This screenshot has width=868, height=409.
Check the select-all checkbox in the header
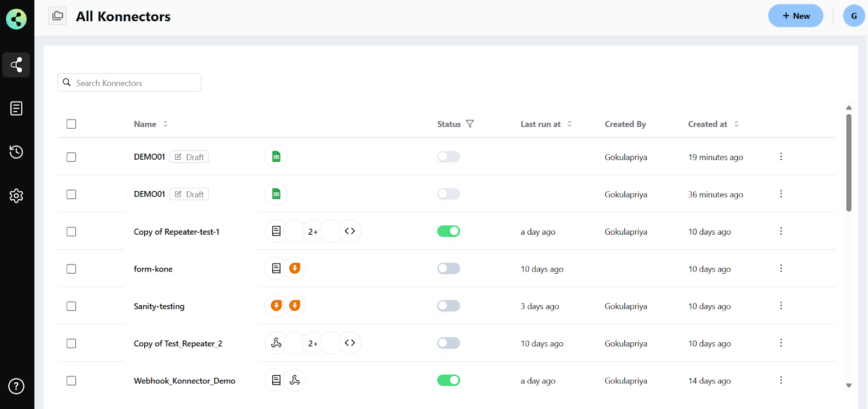tap(71, 124)
